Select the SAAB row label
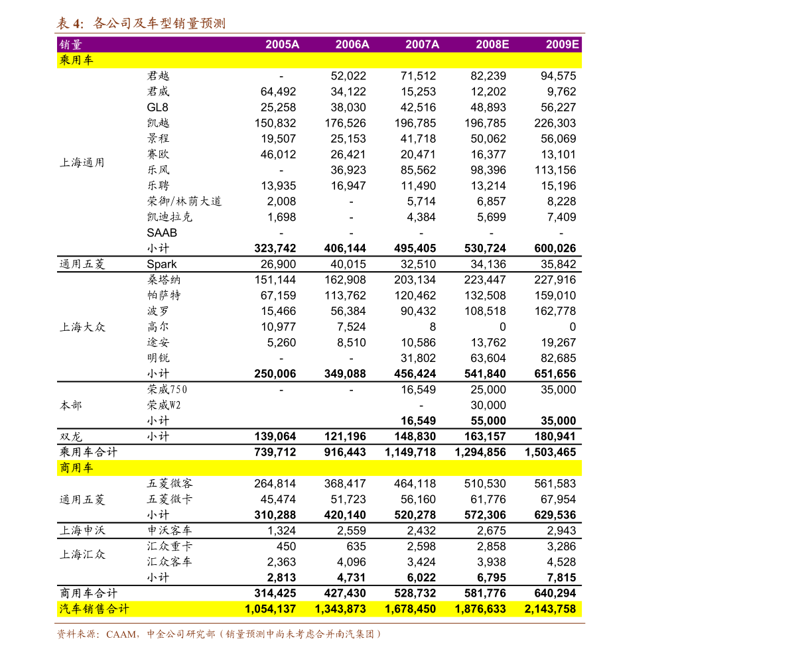 tap(162, 233)
